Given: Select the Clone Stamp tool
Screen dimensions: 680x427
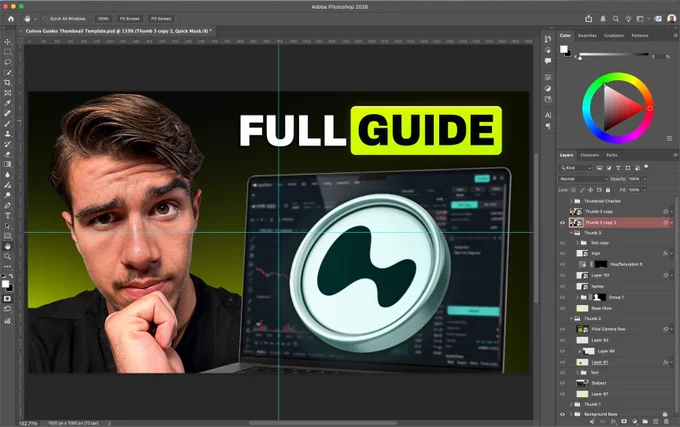Looking at the screenshot, I should pyautogui.click(x=7, y=134).
